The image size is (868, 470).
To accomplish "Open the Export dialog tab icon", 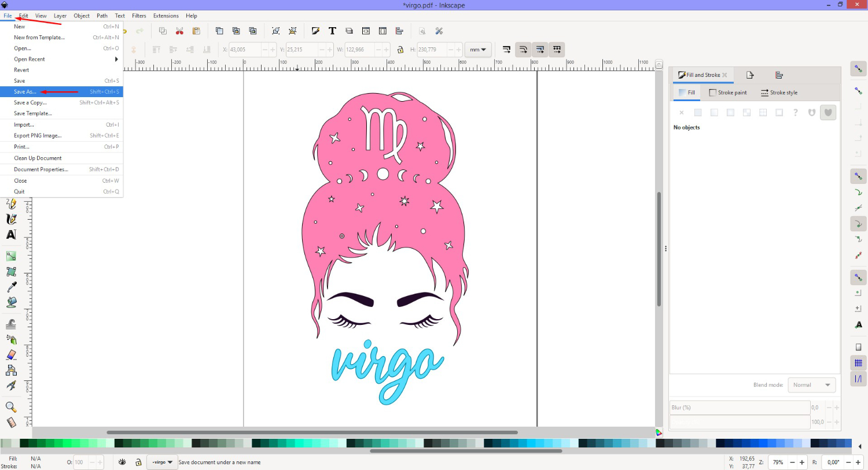I will point(750,75).
